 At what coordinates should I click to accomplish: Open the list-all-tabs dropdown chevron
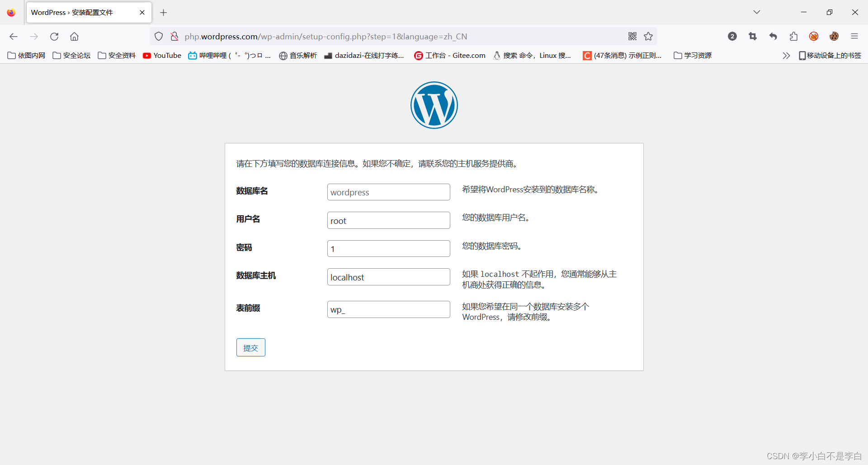(756, 12)
